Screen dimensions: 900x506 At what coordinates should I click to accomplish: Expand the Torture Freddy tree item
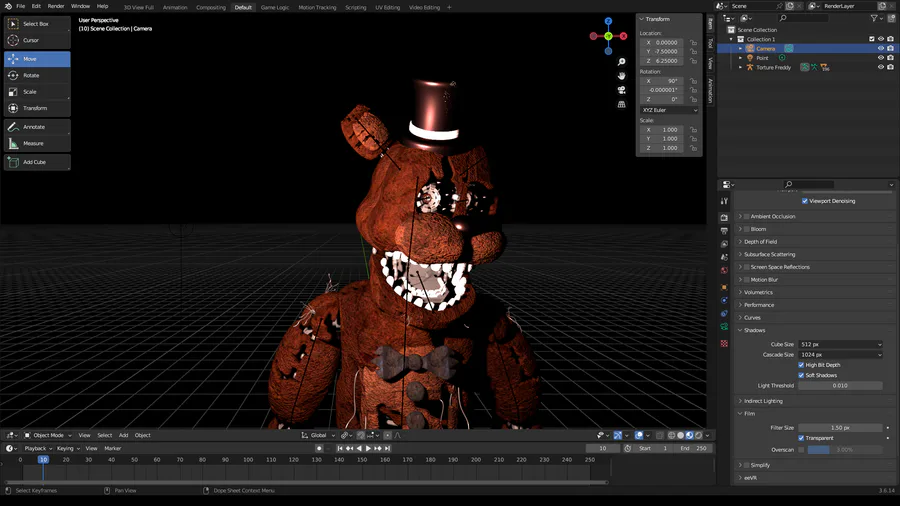(740, 68)
